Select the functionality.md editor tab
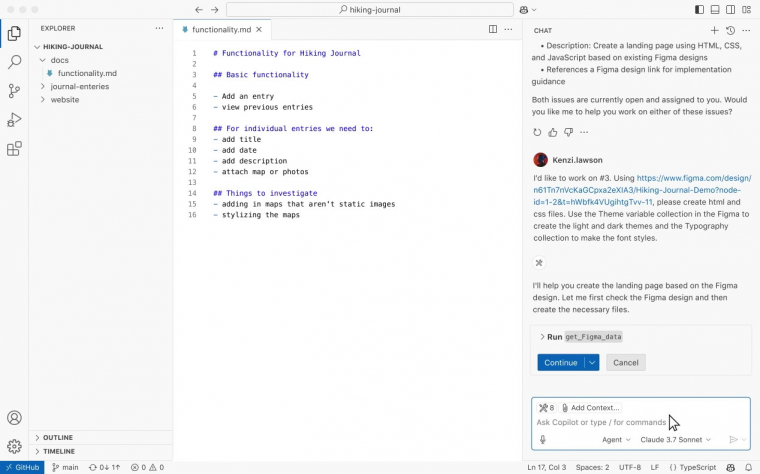Image resolution: width=760 pixels, height=474 pixels. [222, 30]
